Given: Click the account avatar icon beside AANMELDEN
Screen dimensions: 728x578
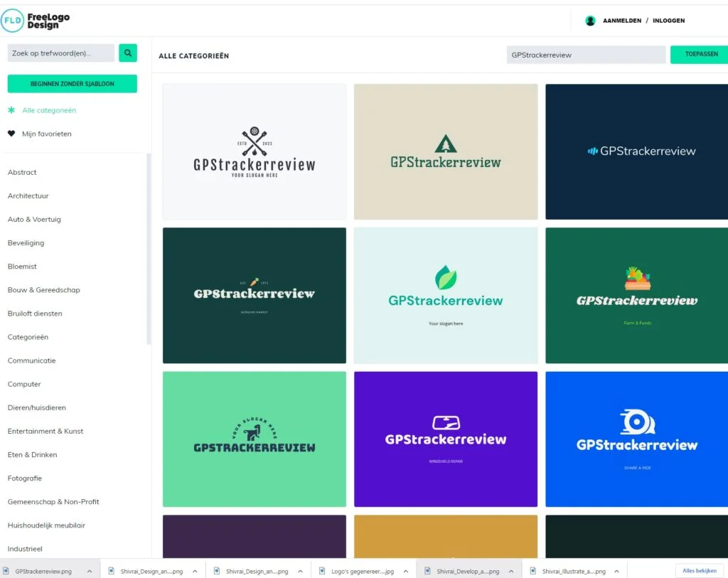Looking at the screenshot, I should [x=591, y=21].
